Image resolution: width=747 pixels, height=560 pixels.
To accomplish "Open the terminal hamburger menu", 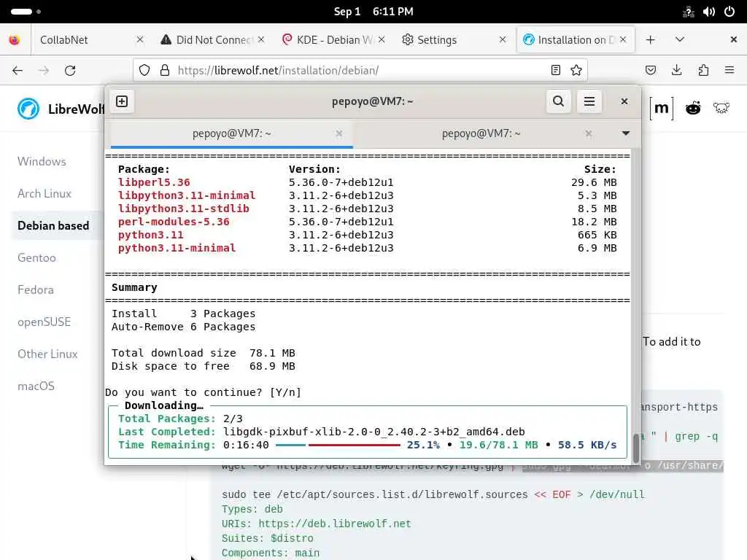I will click(x=589, y=101).
